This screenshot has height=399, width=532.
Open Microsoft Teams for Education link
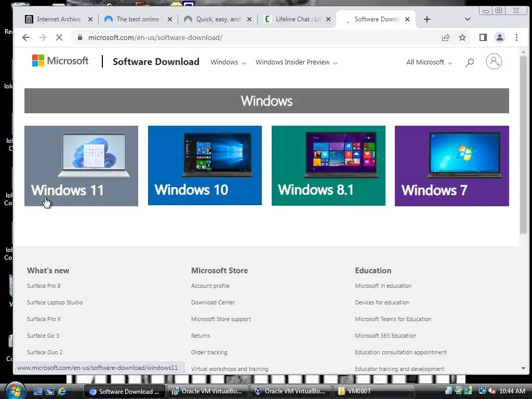(x=393, y=320)
